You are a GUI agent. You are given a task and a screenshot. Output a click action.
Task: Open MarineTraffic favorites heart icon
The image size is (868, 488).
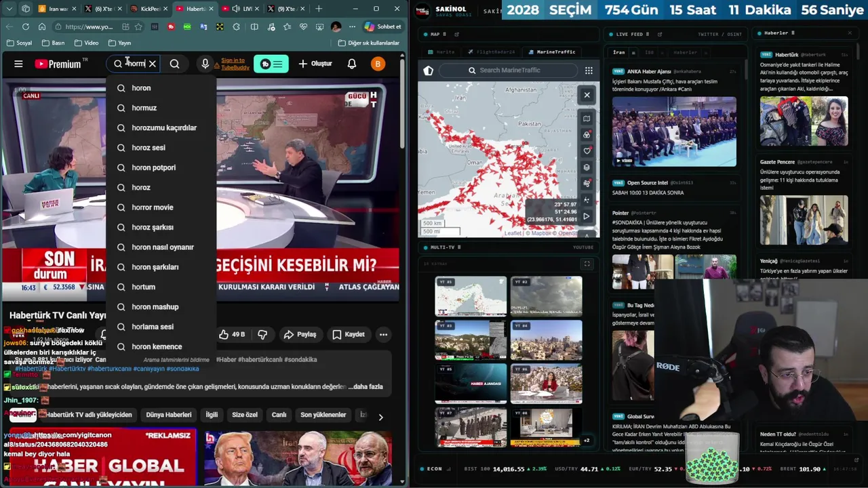coord(587,150)
